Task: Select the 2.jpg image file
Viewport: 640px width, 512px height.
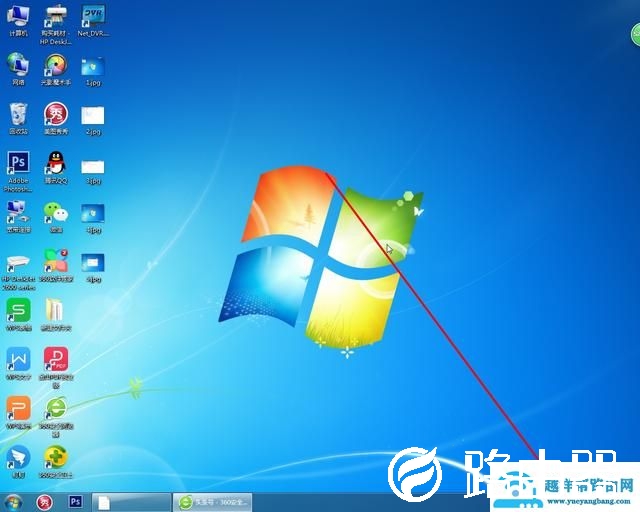Action: click(93, 120)
